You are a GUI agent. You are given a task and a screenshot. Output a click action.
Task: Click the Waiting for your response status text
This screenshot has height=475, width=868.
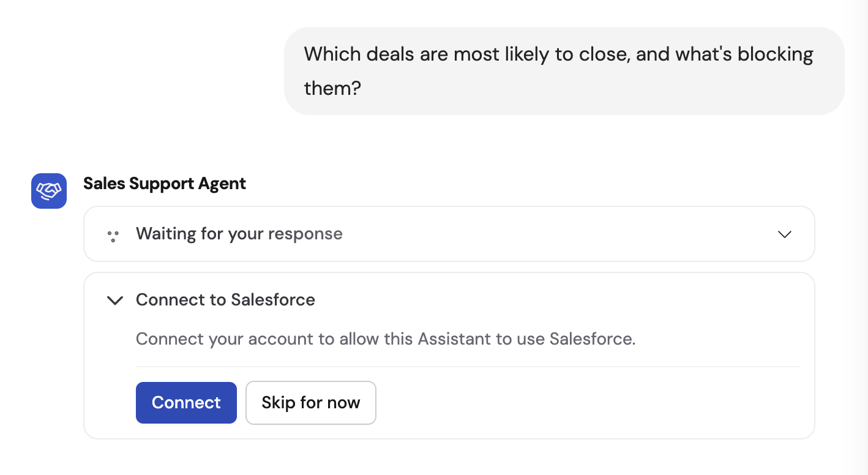[x=239, y=234]
